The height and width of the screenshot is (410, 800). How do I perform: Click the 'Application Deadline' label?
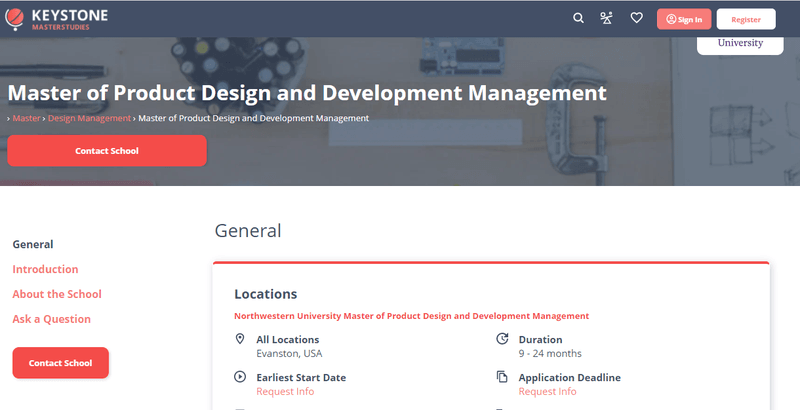(x=569, y=378)
